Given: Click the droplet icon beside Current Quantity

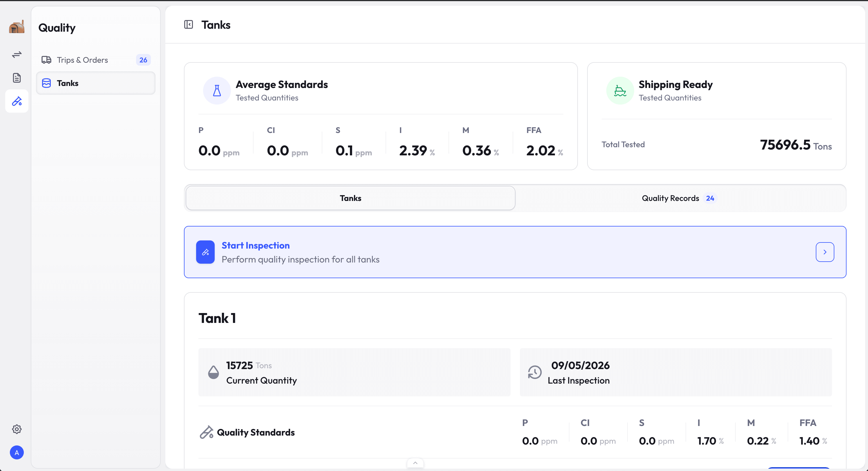Looking at the screenshot, I should 213,373.
